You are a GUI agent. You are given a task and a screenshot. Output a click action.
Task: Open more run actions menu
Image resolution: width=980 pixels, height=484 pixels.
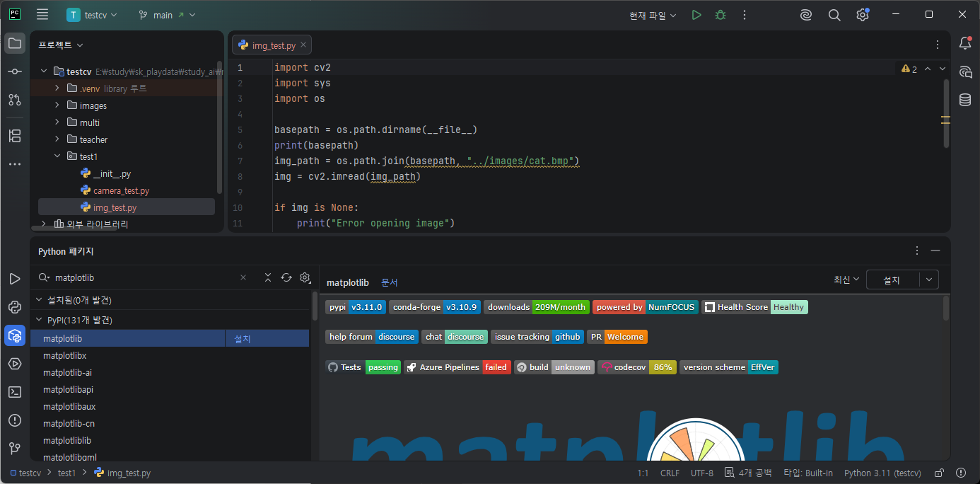coord(744,15)
